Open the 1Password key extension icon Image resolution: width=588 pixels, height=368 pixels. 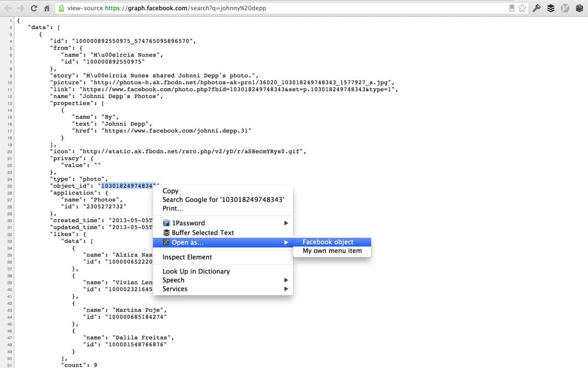pos(537,8)
